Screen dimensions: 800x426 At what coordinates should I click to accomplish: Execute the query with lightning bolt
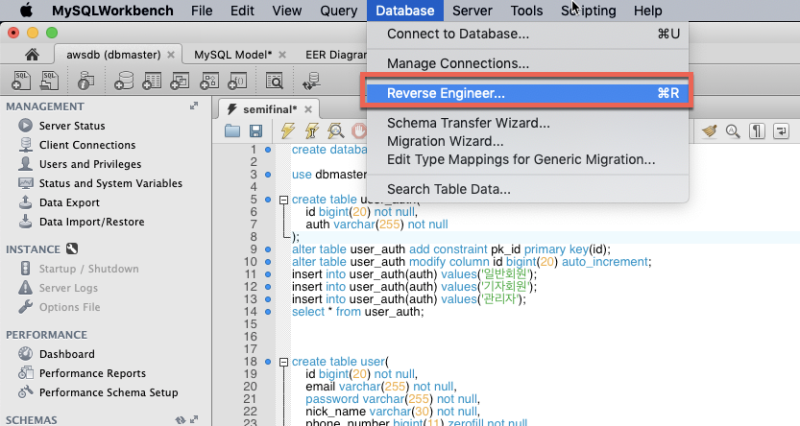[x=288, y=131]
